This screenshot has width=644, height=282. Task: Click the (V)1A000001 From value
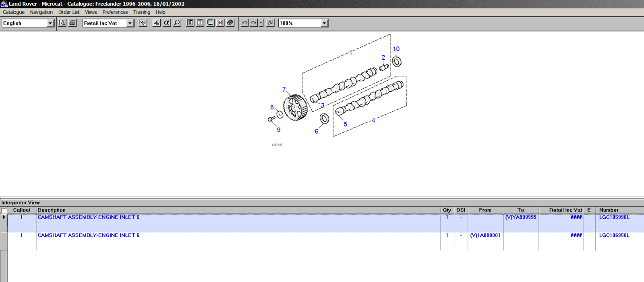pyautogui.click(x=485, y=235)
